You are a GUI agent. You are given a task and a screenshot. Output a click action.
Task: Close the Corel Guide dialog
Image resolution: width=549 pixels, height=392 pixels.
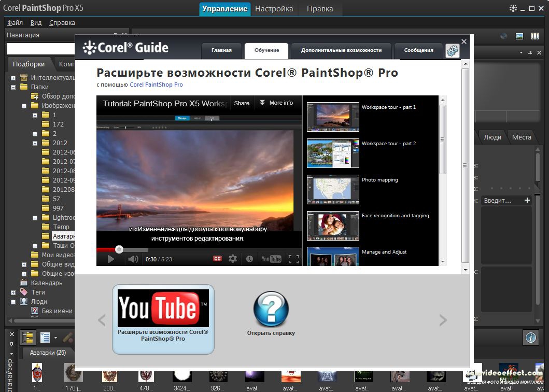click(x=464, y=41)
